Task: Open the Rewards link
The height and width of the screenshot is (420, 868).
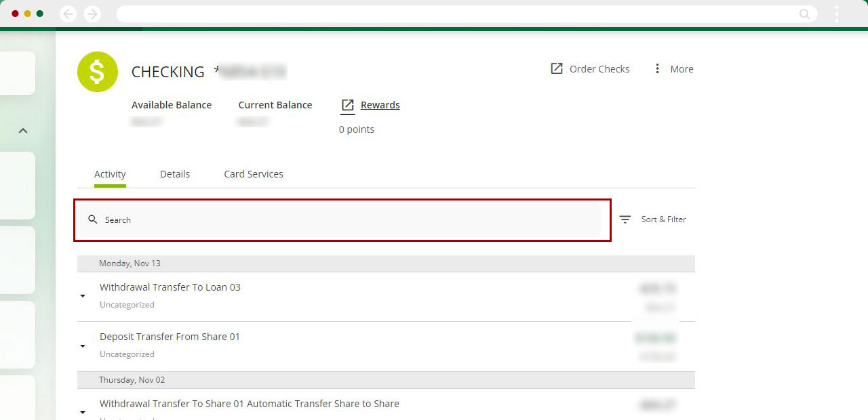Action: pos(380,105)
